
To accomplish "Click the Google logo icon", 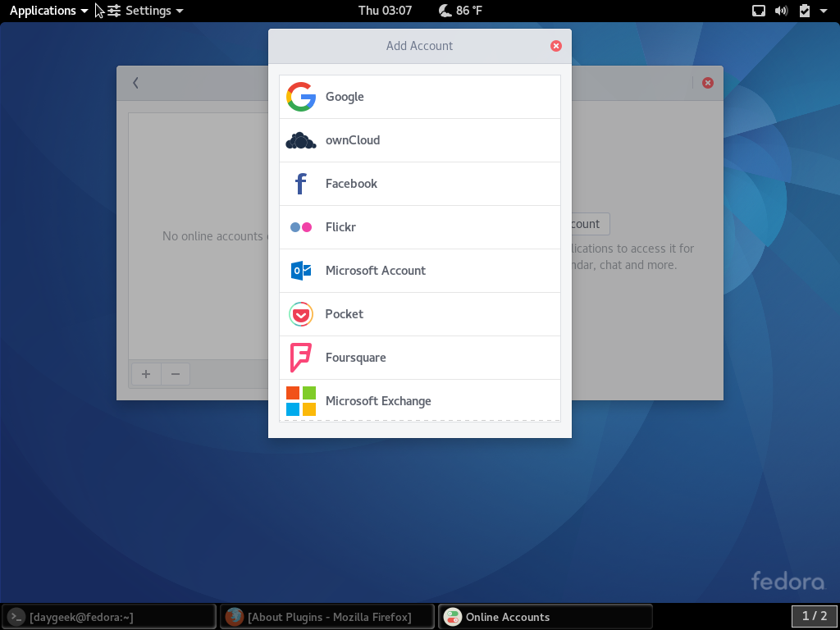I will [300, 97].
